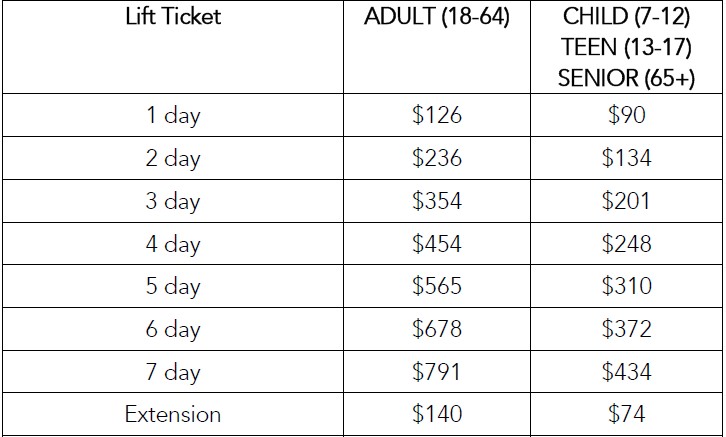Viewport: 726px width, 437px height.
Task: Click the $434 seven day price
Action: 626,372
